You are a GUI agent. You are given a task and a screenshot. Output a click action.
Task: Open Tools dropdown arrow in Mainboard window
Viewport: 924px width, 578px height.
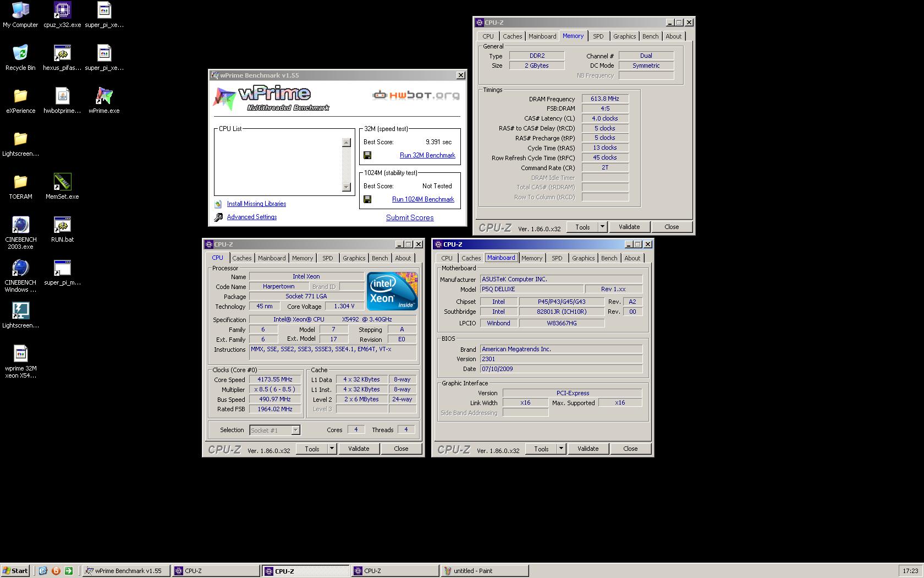[561, 449]
